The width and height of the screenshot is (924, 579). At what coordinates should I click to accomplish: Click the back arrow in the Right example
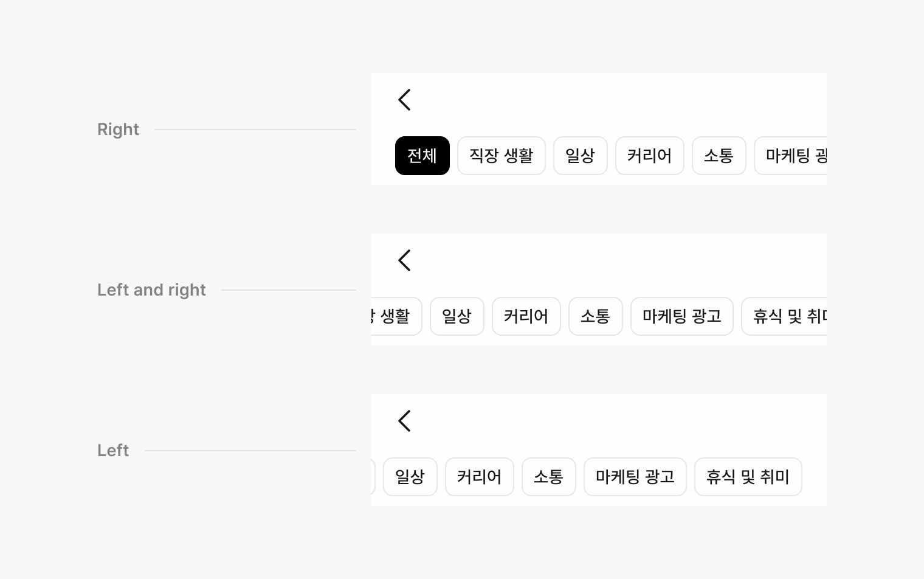(x=404, y=100)
